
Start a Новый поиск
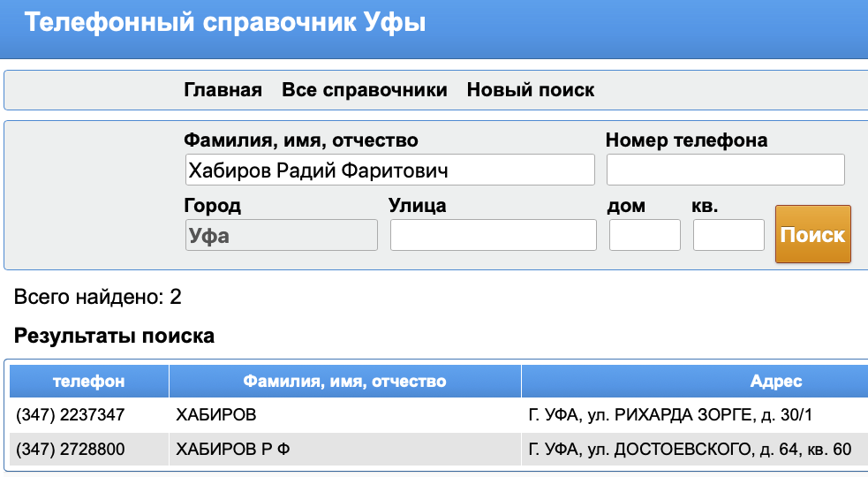coord(530,90)
